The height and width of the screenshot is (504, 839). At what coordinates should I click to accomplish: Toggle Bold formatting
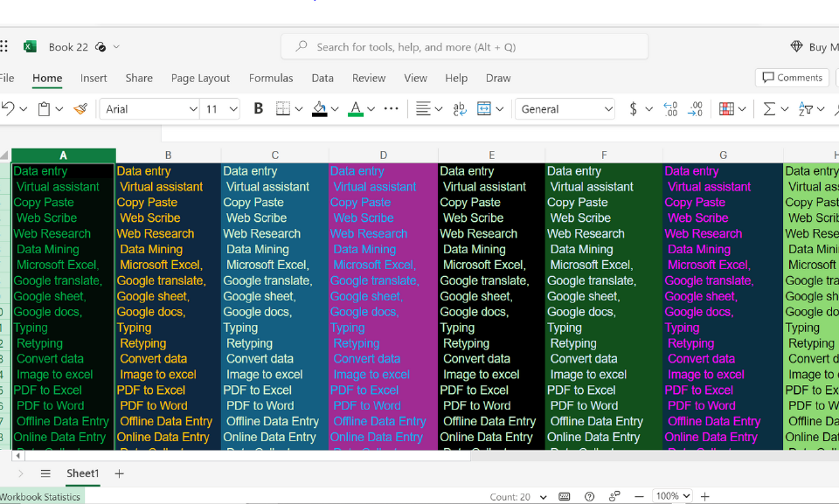click(259, 108)
